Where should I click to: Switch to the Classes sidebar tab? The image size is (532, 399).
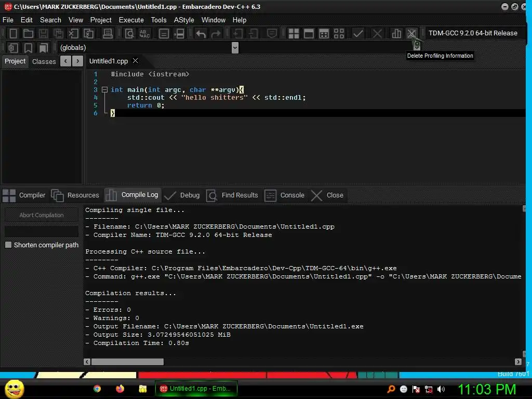point(44,61)
